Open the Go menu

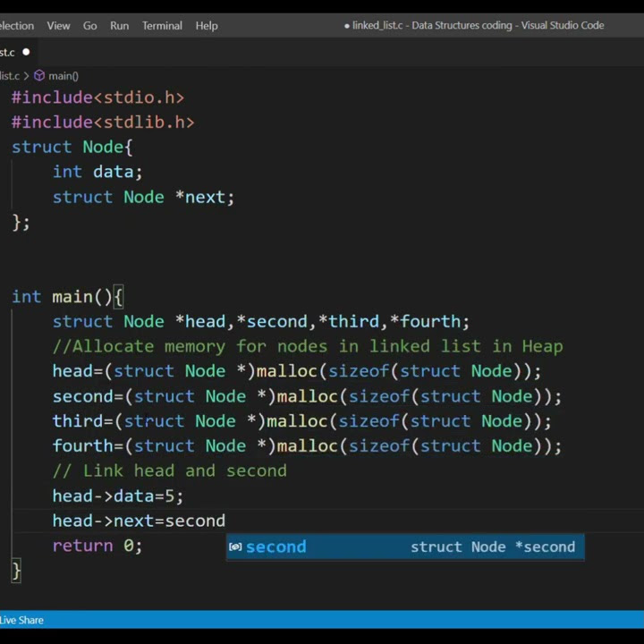[x=90, y=26]
